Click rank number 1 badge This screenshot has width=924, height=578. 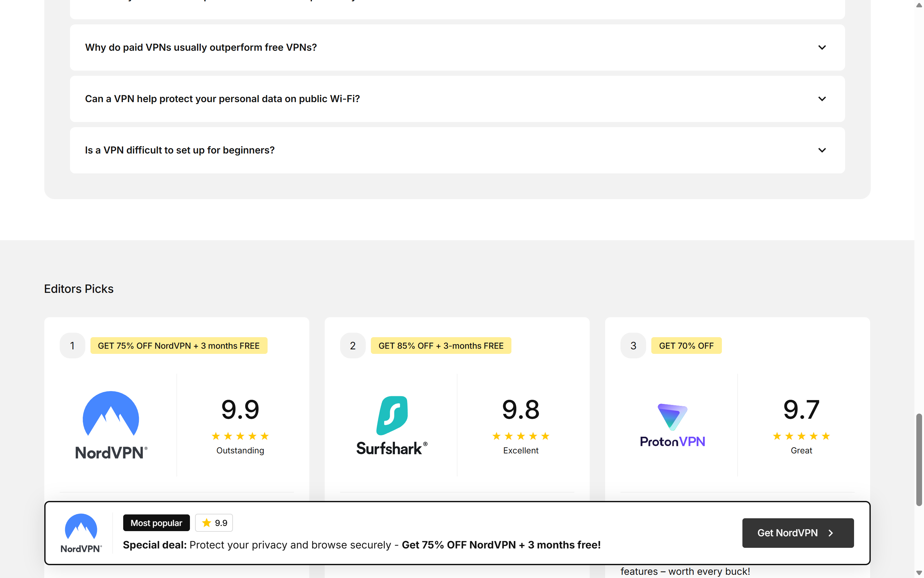tap(72, 346)
